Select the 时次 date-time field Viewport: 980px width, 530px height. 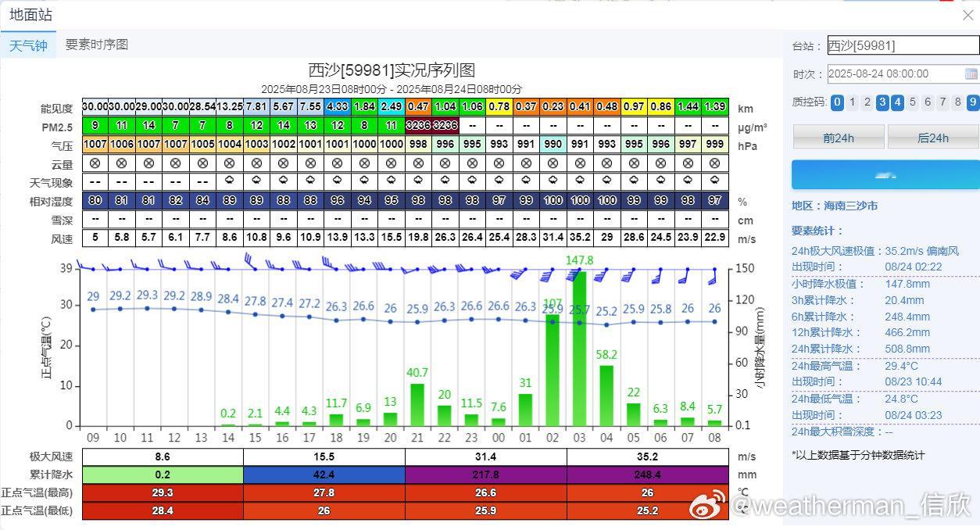click(x=903, y=74)
